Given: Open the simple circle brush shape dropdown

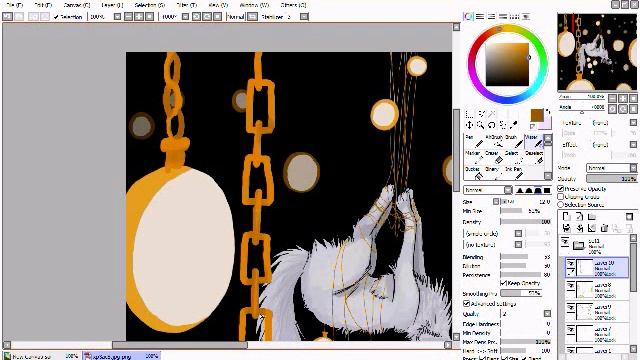Looking at the screenshot, I should (x=518, y=233).
